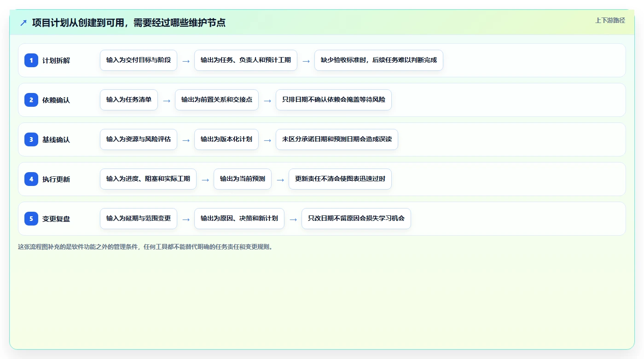Click the 只改日期不留原因会损失学习机会 box
The width and height of the screenshot is (644, 359).
point(356,219)
